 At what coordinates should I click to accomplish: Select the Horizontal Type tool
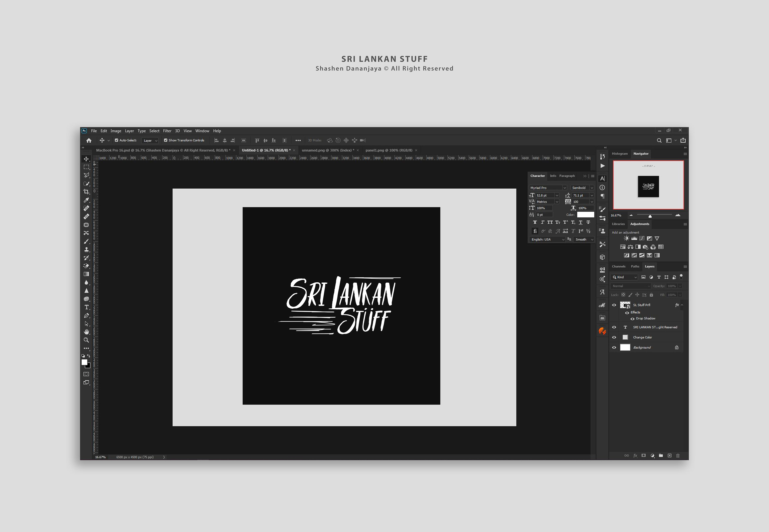click(86, 307)
